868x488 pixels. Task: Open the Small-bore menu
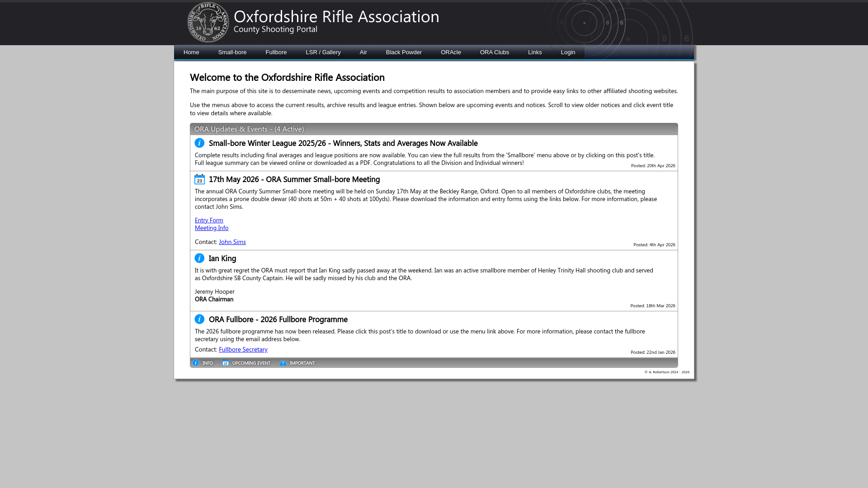tap(232, 52)
